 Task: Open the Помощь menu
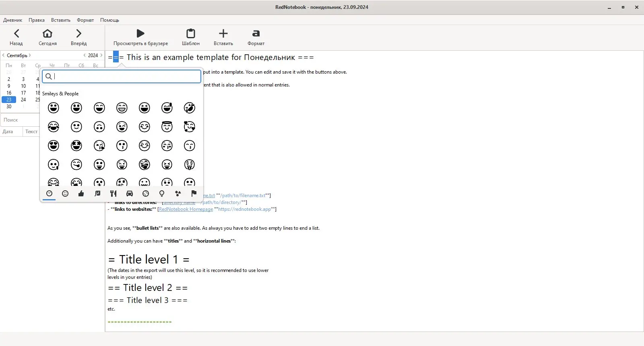109,20
